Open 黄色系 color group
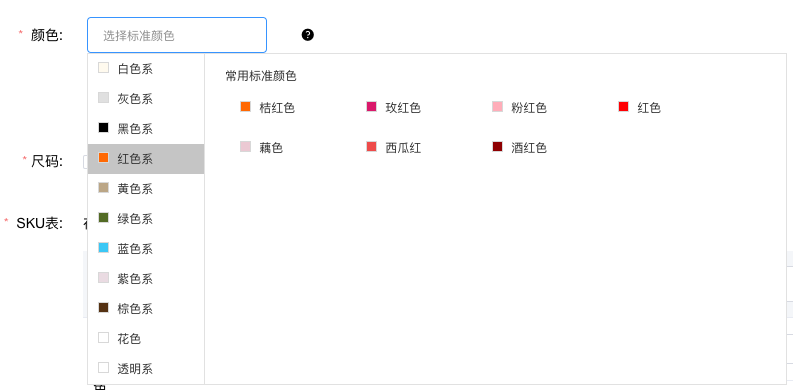Screen dimensions: 793x390 coord(146,189)
